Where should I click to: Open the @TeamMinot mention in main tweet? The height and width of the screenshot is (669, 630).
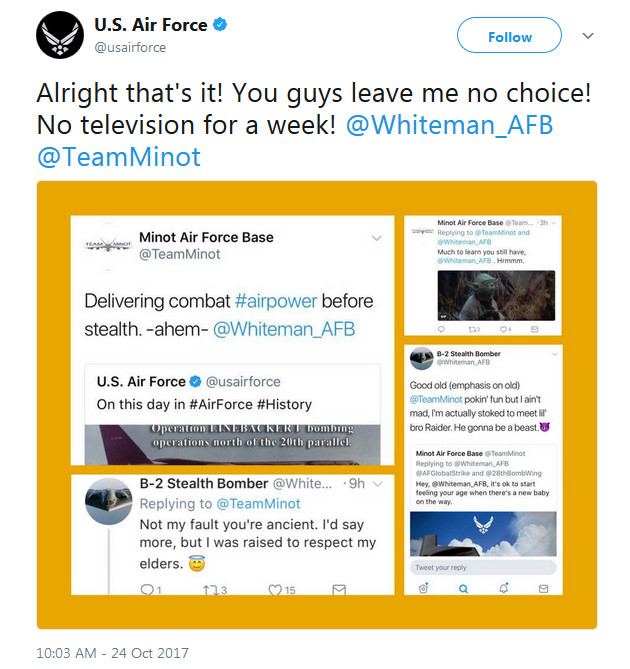tap(119, 157)
